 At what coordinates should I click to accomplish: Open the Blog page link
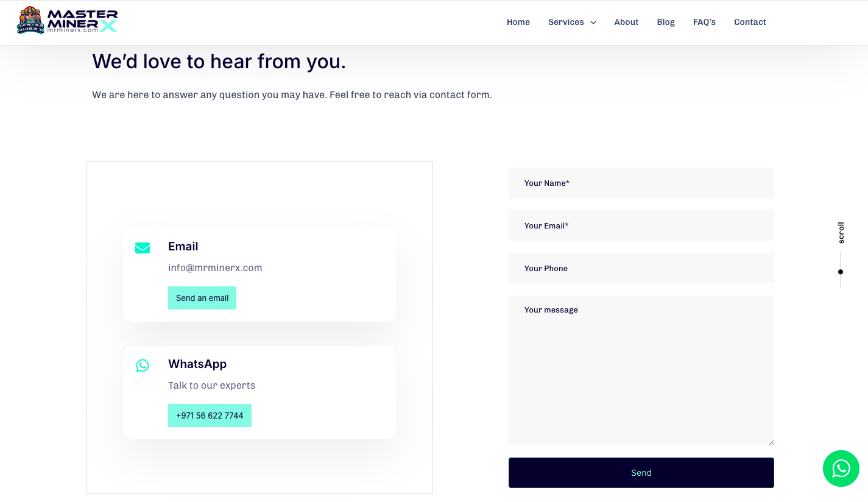point(666,22)
